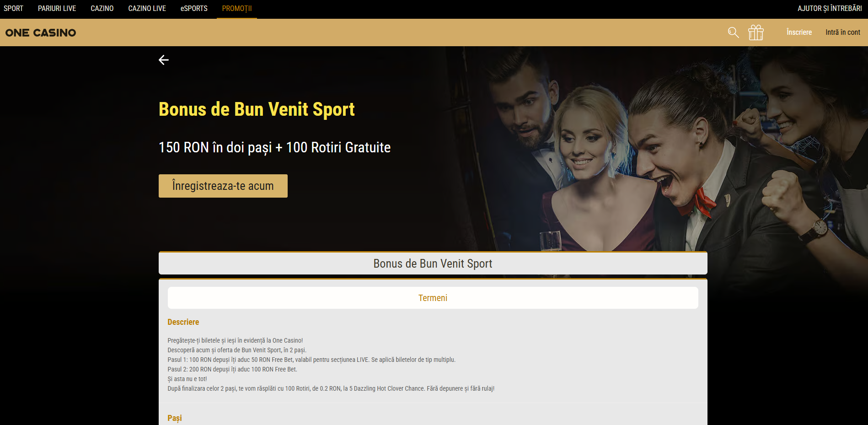Click the Pasul 2: 200 RON depuși line
This screenshot has width=868, height=425.
[232, 369]
